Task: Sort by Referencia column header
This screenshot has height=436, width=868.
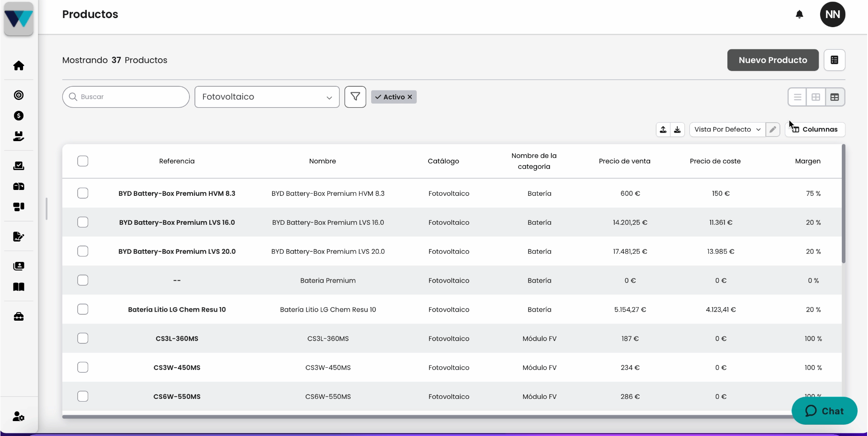Action: click(177, 161)
